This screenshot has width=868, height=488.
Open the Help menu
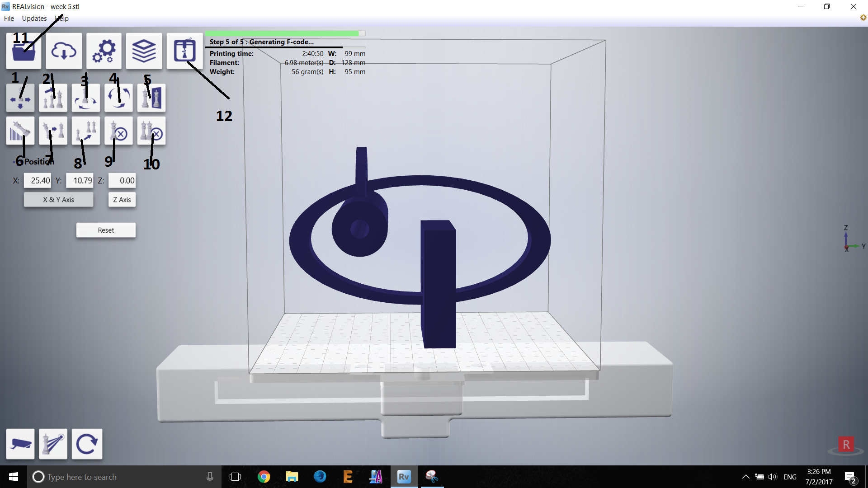[62, 19]
